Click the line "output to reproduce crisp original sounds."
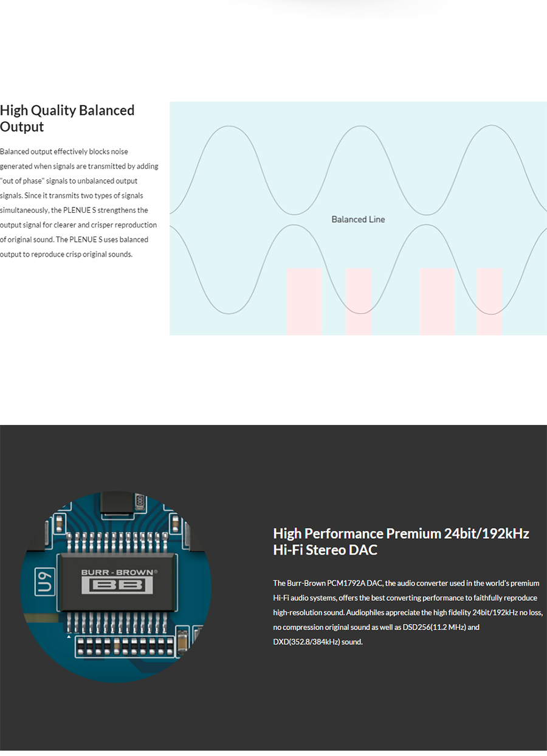The width and height of the screenshot is (547, 756). (x=66, y=254)
